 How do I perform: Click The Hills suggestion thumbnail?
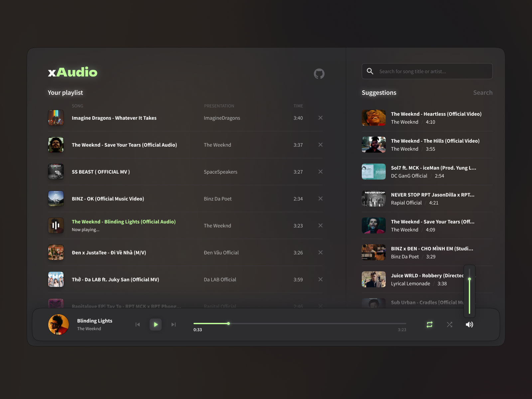point(373,145)
